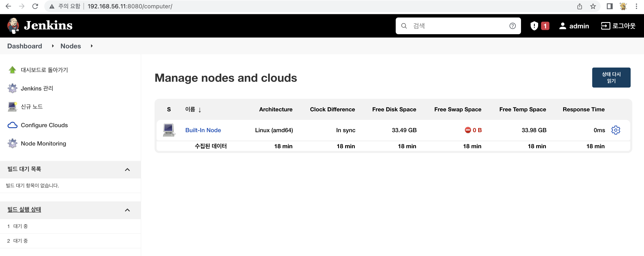Open the Built-In Node link

(x=203, y=130)
